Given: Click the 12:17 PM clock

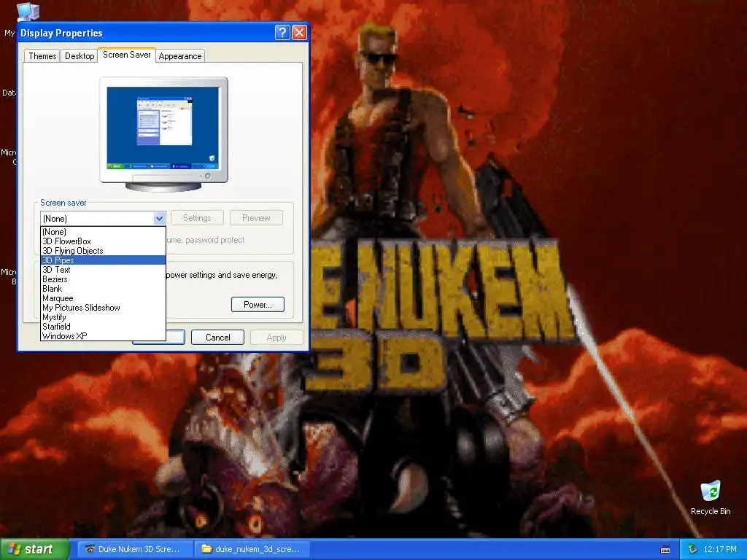Looking at the screenshot, I should [720, 549].
